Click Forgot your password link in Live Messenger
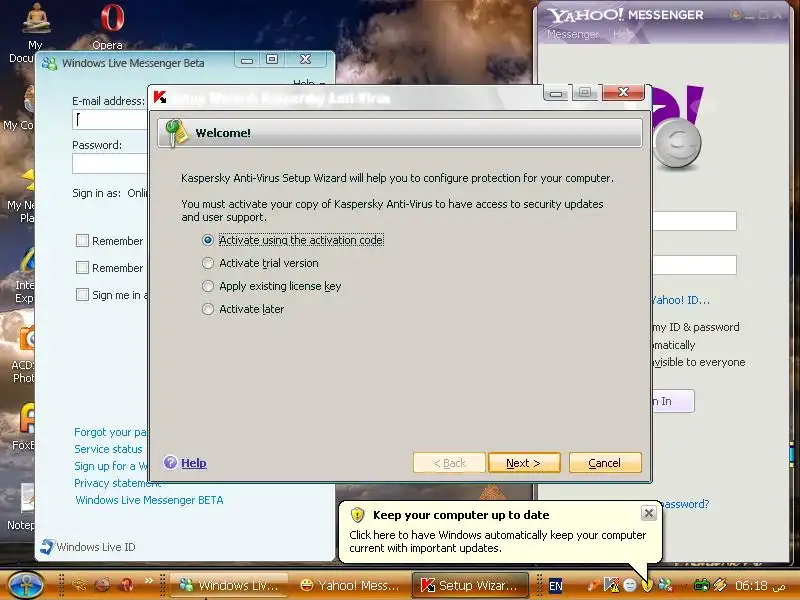Image resolution: width=800 pixels, height=600 pixels. 111,432
